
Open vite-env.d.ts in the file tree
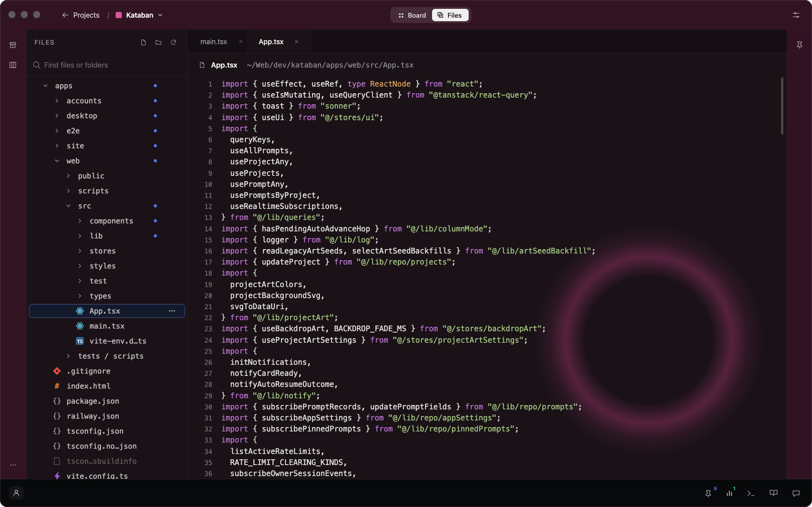[107, 341]
